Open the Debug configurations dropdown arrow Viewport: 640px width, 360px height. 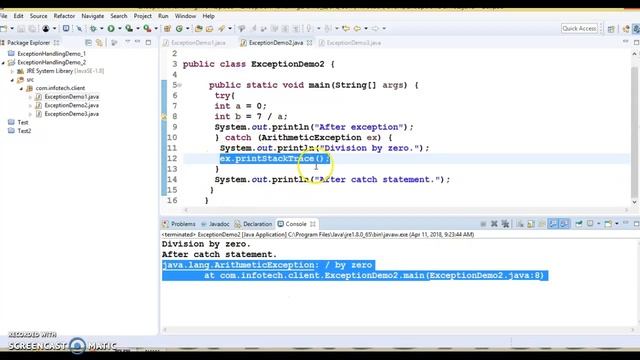point(102,29)
